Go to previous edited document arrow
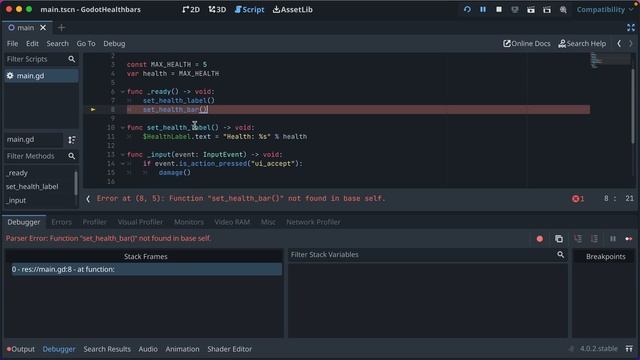The width and height of the screenshot is (640, 360). point(619,44)
